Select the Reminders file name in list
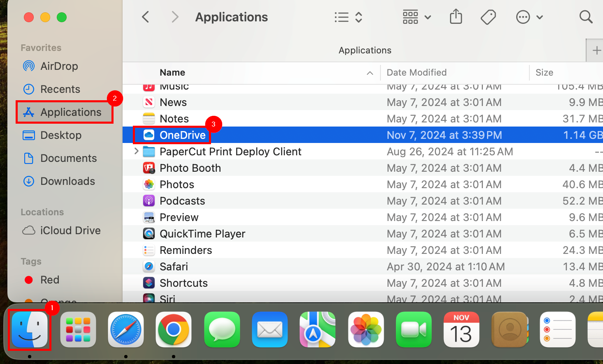The image size is (603, 364). (x=186, y=250)
